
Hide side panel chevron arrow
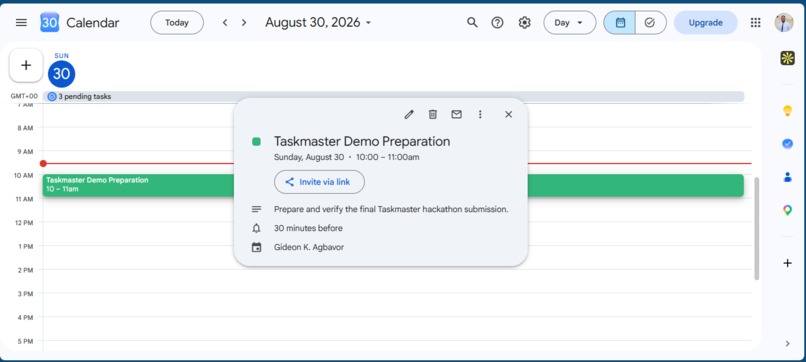[x=787, y=343]
